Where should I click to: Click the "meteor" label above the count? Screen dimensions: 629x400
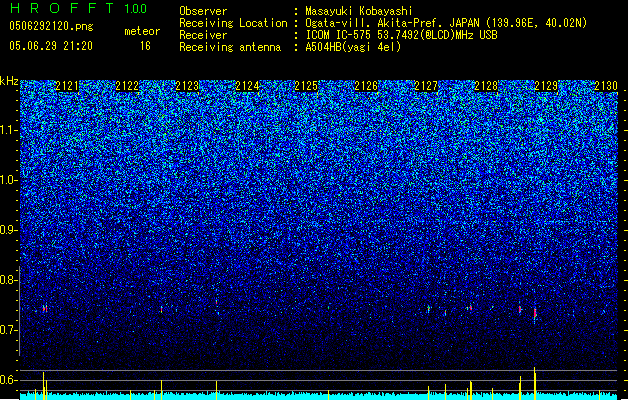tap(142, 31)
